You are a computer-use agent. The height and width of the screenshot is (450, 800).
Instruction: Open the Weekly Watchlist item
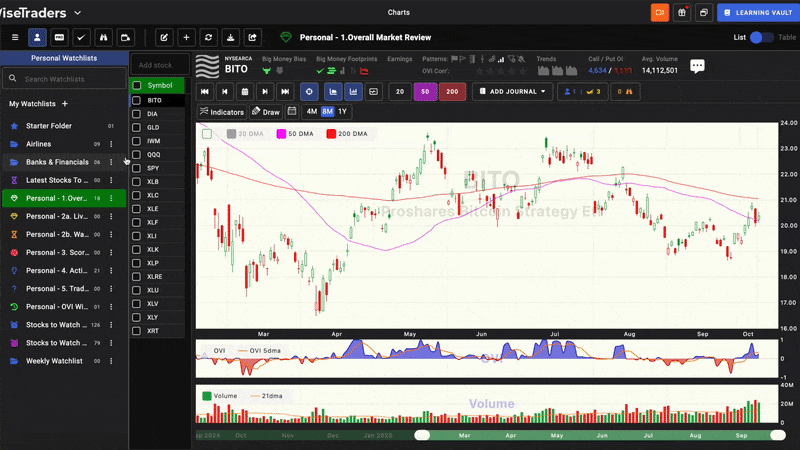click(x=54, y=361)
